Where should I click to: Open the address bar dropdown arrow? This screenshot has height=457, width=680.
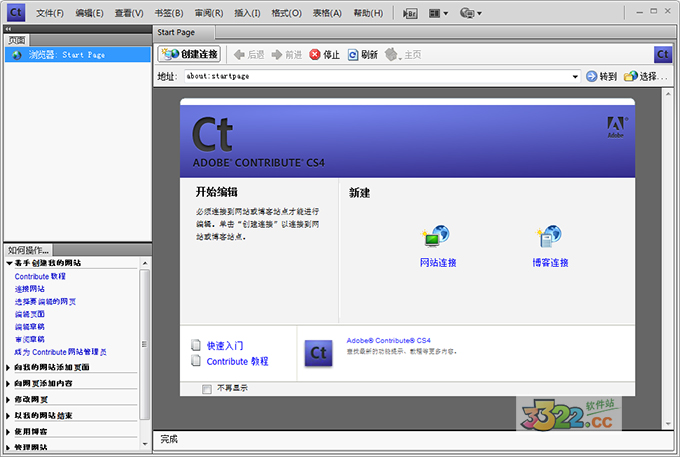tap(575, 76)
